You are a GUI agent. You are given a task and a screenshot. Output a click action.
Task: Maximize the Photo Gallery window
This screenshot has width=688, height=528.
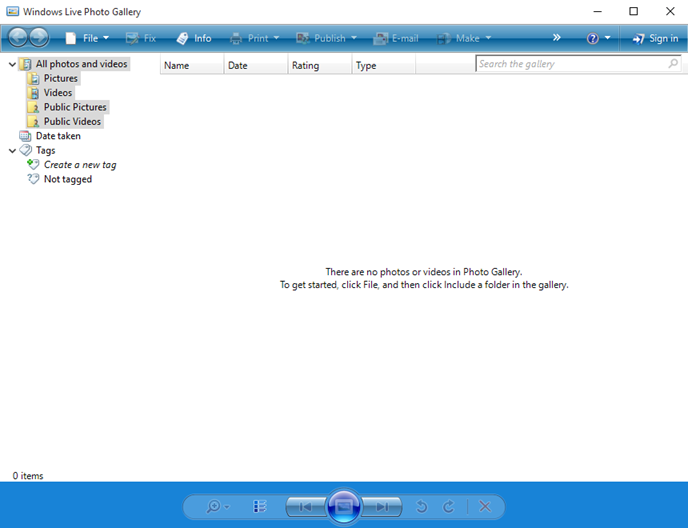click(x=634, y=11)
